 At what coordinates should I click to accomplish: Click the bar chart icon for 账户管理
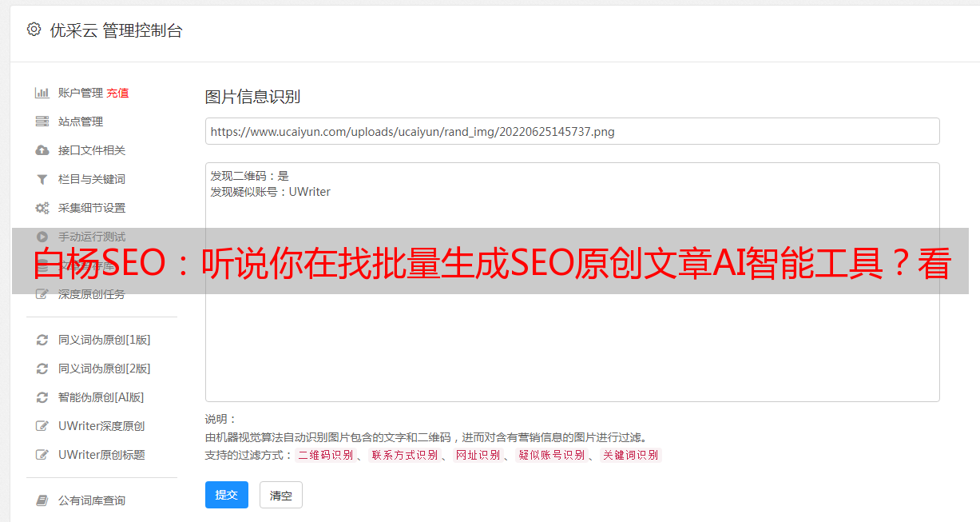click(x=42, y=93)
